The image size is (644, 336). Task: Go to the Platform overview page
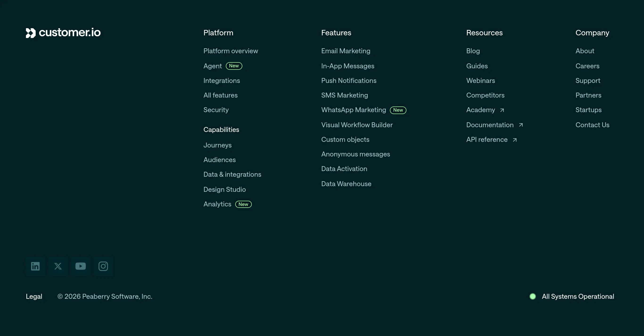(x=231, y=51)
